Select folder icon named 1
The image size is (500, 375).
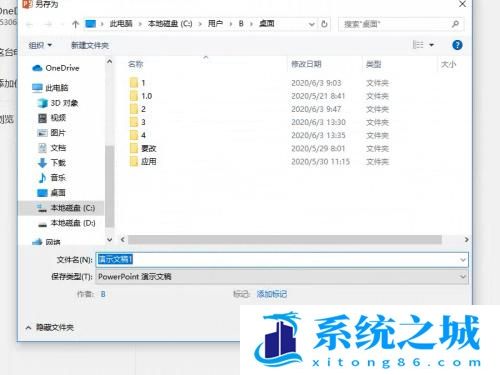point(134,83)
